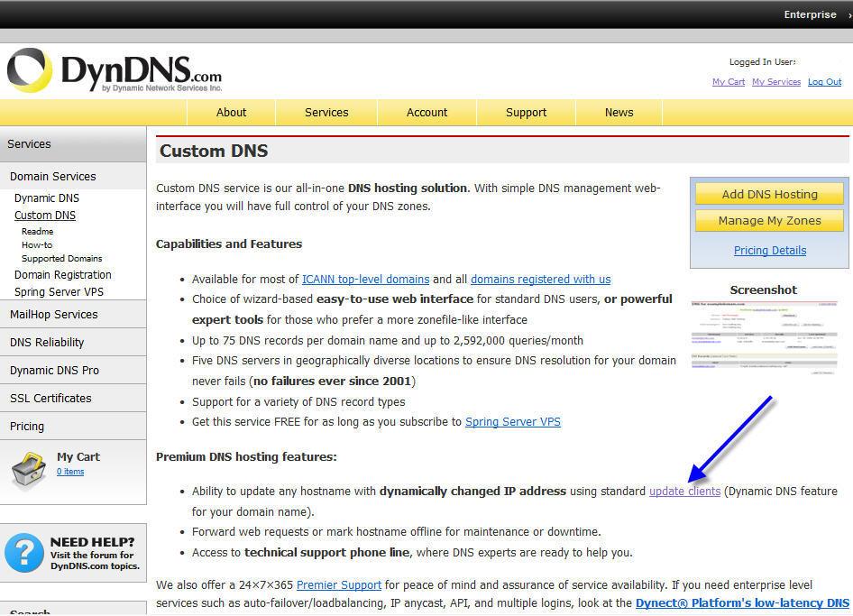Open Supported Domains in the sidebar
This screenshot has width=853, height=616.
62,259
